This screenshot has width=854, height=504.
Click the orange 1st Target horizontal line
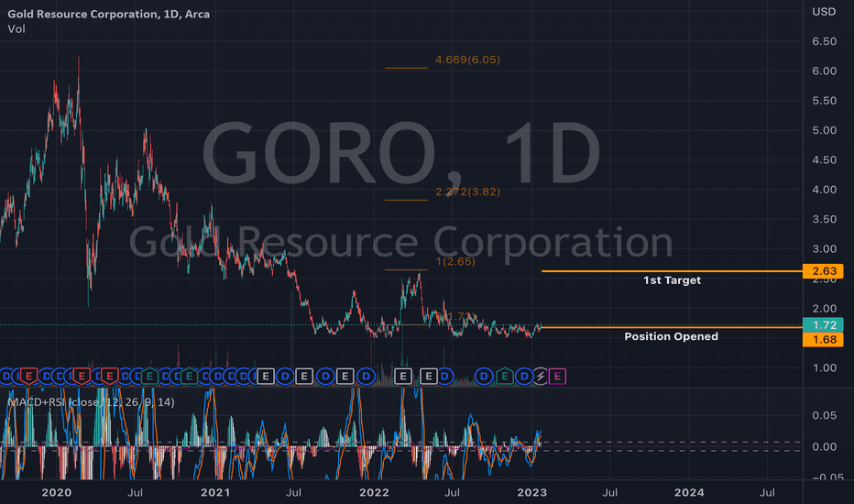672,271
